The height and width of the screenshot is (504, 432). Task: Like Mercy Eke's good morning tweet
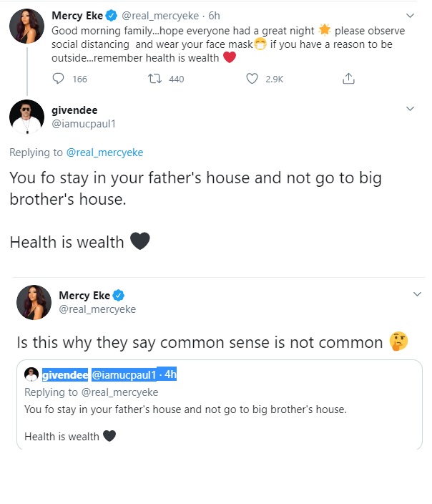click(x=252, y=79)
